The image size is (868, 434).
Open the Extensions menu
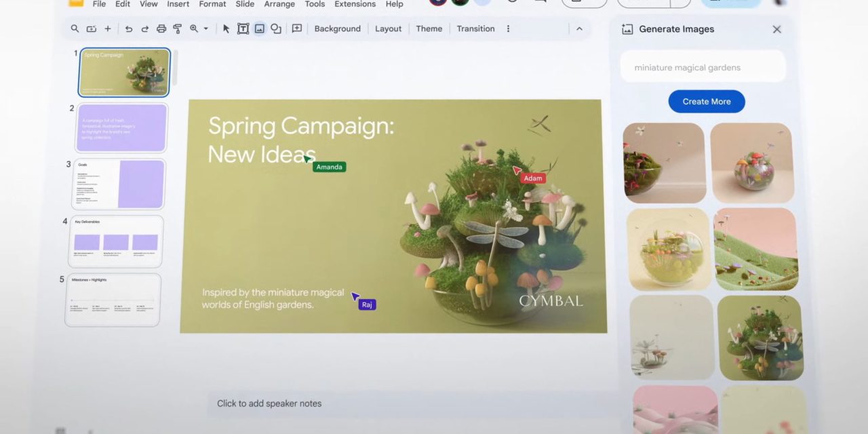pyautogui.click(x=355, y=4)
